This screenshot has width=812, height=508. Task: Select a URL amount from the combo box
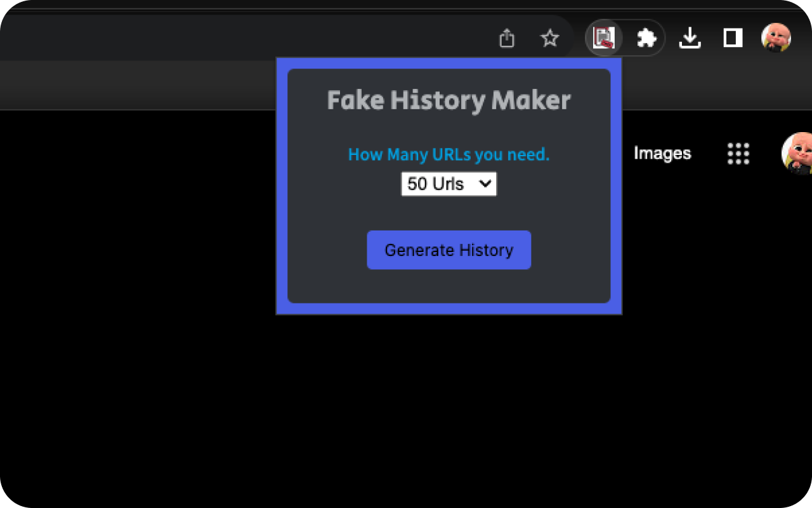tap(449, 184)
